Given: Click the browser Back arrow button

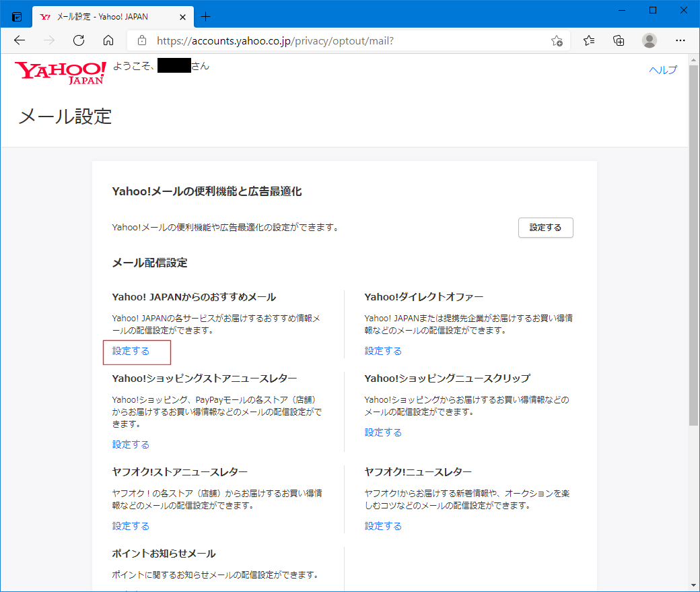Looking at the screenshot, I should pyautogui.click(x=19, y=40).
